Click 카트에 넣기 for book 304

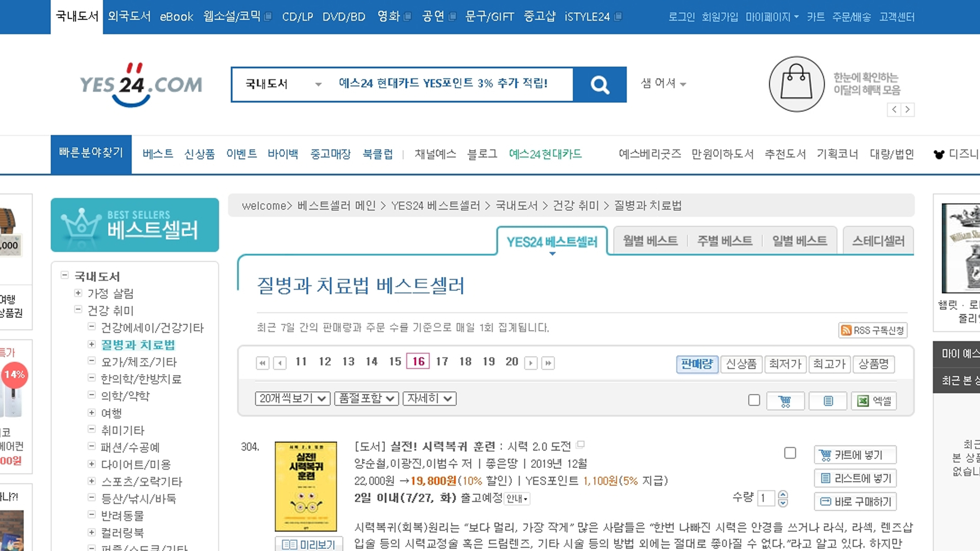(855, 455)
